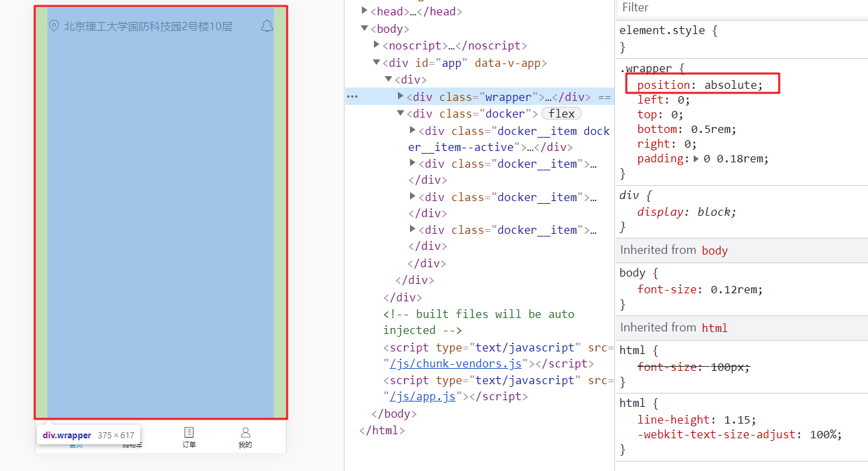Expand the div class="wrapper" node
Screen dimensions: 868x471
pos(401,96)
